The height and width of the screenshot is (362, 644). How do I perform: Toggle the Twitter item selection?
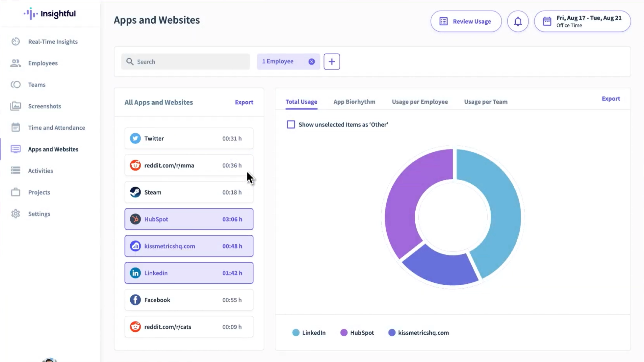(189, 139)
